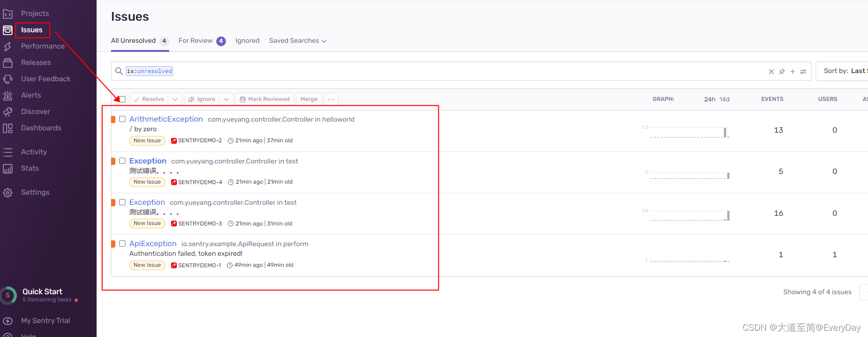This screenshot has height=337, width=868.
Task: Open User Feedback page
Action: coord(46,79)
